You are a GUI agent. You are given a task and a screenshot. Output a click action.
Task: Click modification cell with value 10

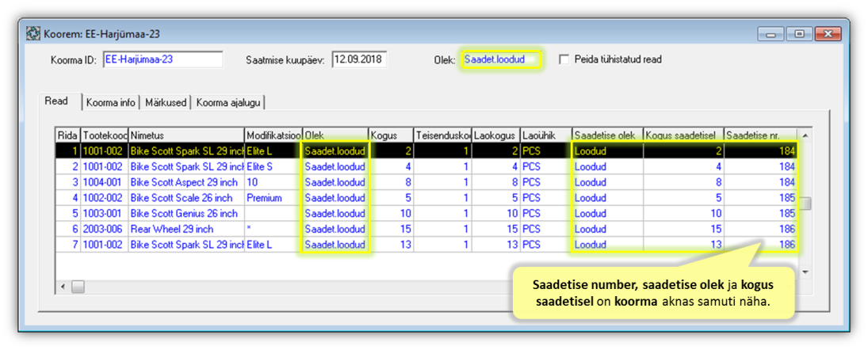(273, 182)
